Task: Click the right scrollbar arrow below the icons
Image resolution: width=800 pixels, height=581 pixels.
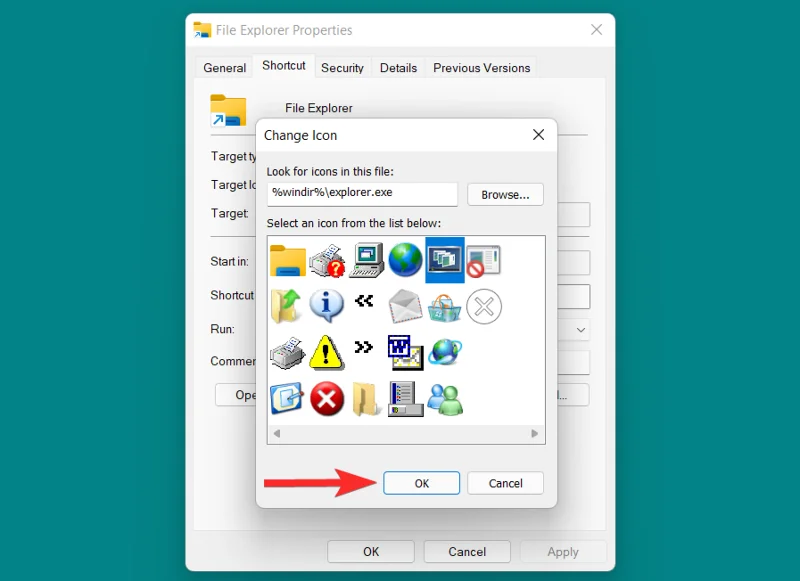Action: [535, 434]
